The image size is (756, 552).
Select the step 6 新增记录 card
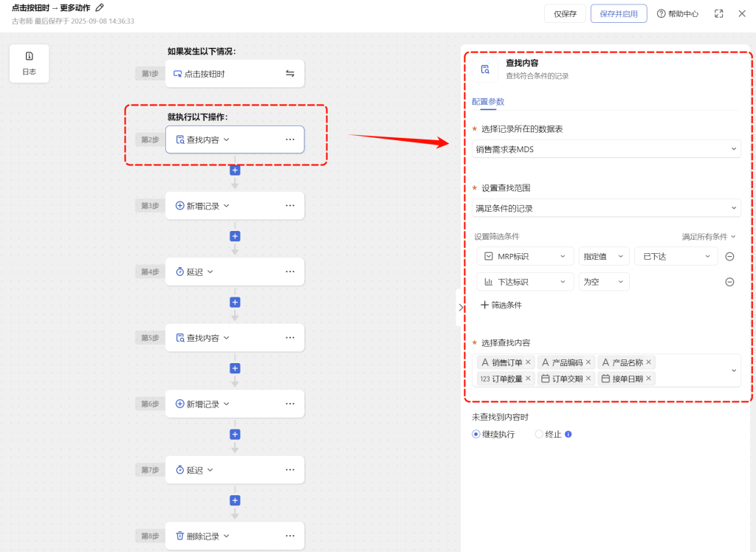pos(235,404)
